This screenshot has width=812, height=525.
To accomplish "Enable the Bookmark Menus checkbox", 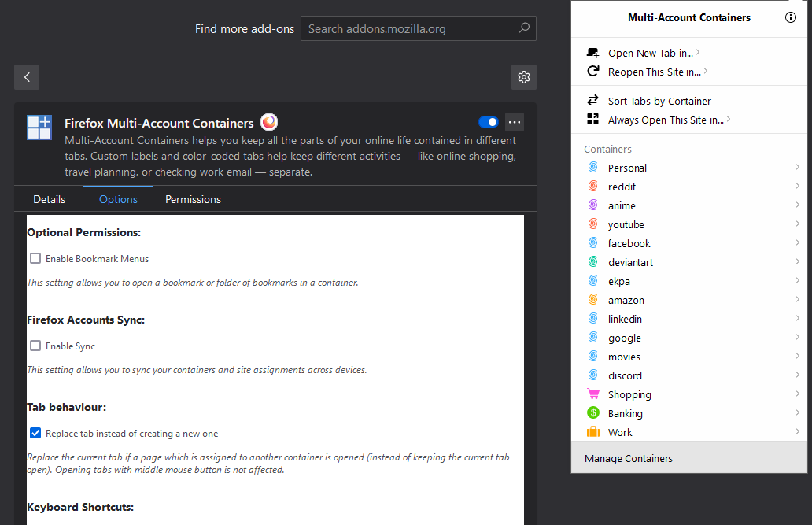I will click(35, 258).
